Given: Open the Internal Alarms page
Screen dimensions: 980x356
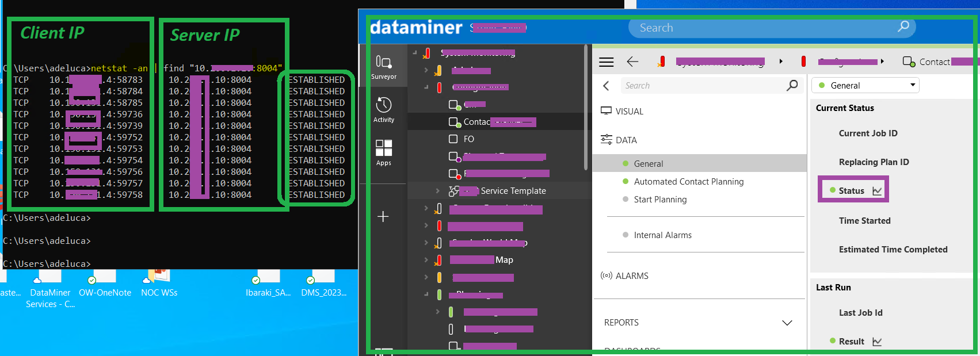Looking at the screenshot, I should 662,235.
